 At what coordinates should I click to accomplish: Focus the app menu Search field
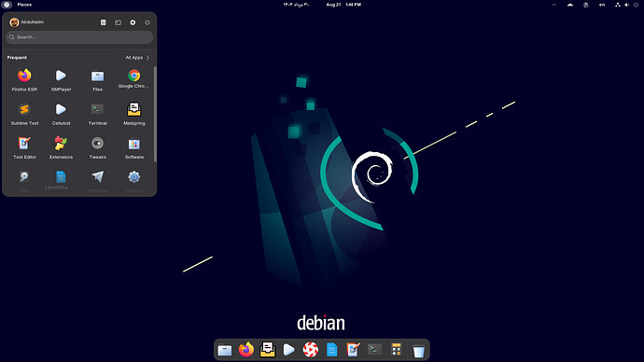[79, 37]
